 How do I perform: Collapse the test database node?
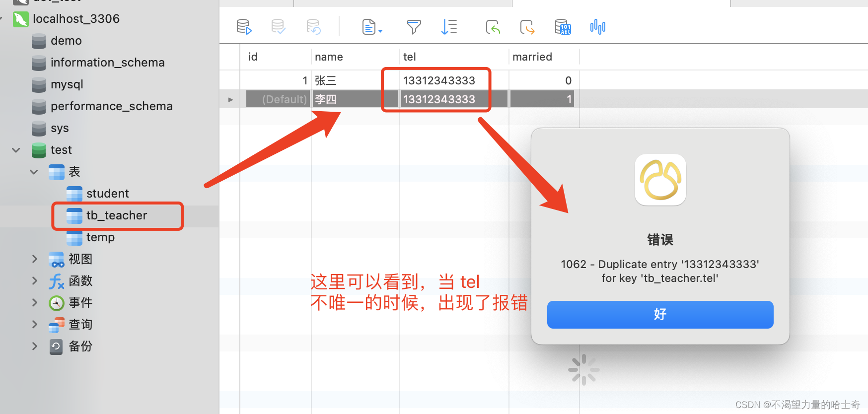point(16,150)
